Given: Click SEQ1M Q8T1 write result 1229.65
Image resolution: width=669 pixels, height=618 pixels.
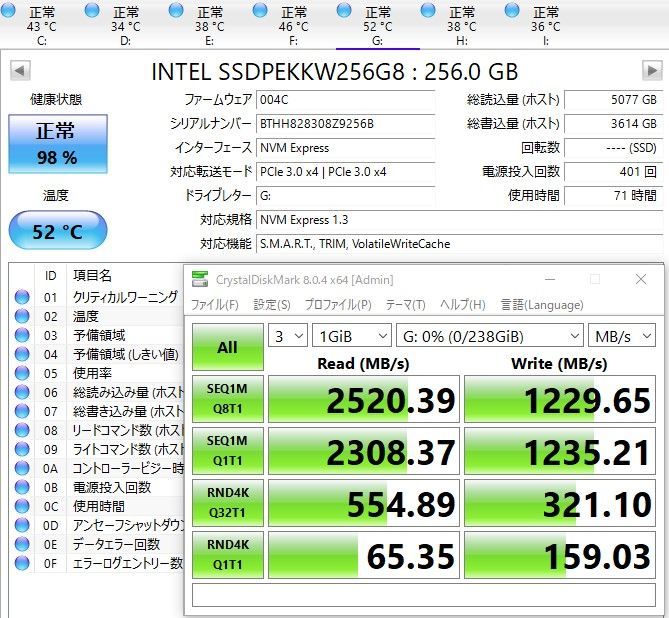Looking at the screenshot, I should click(560, 399).
